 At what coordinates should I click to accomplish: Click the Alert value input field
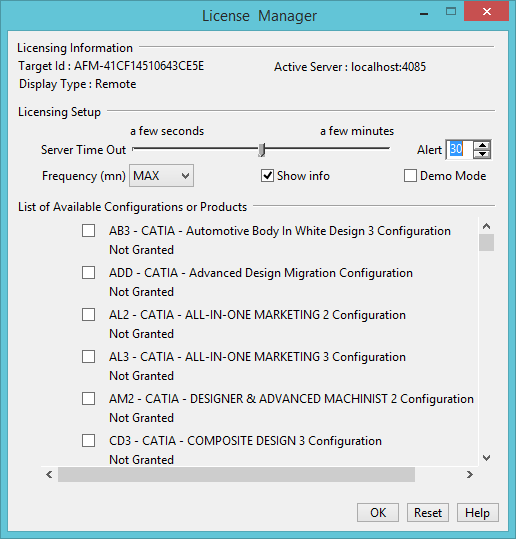[x=459, y=150]
